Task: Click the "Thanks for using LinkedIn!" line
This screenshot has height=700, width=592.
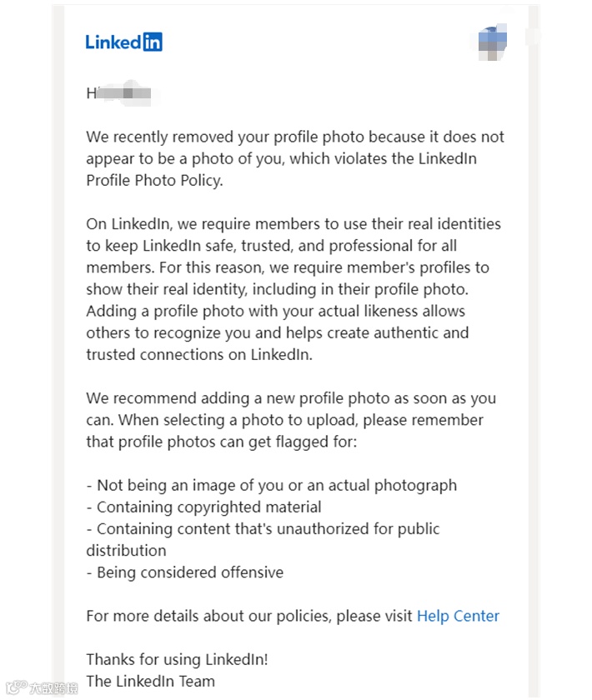Action: pyautogui.click(x=177, y=659)
